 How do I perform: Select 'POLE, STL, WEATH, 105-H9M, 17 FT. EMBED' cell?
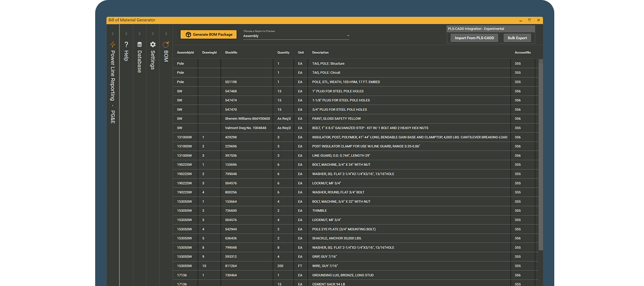[346, 82]
